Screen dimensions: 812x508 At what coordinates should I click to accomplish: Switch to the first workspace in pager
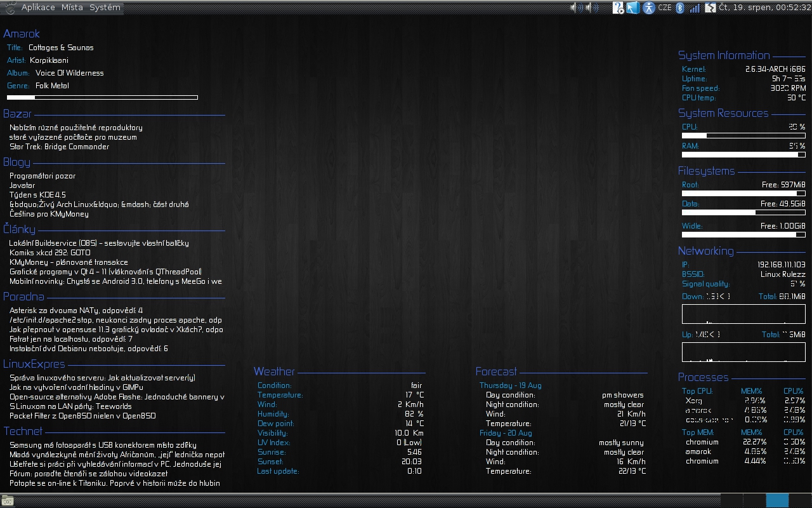pyautogui.click(x=733, y=501)
